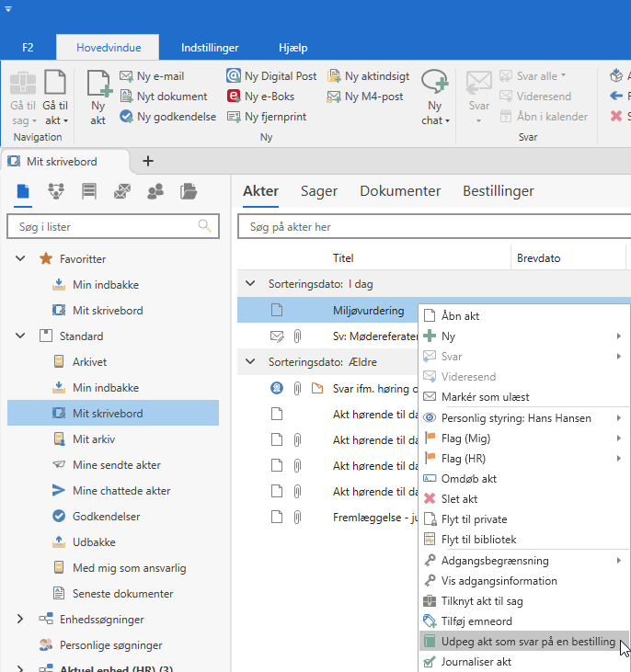Image resolution: width=631 pixels, height=672 pixels.
Task: Collapse the 'Sorteringsdato: Ældre' group
Action: [x=250, y=362]
